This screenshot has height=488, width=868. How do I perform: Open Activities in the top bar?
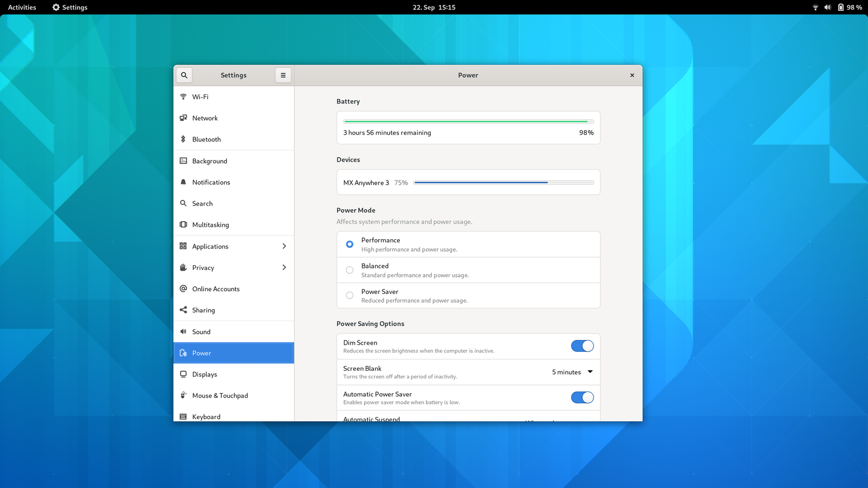coord(21,7)
